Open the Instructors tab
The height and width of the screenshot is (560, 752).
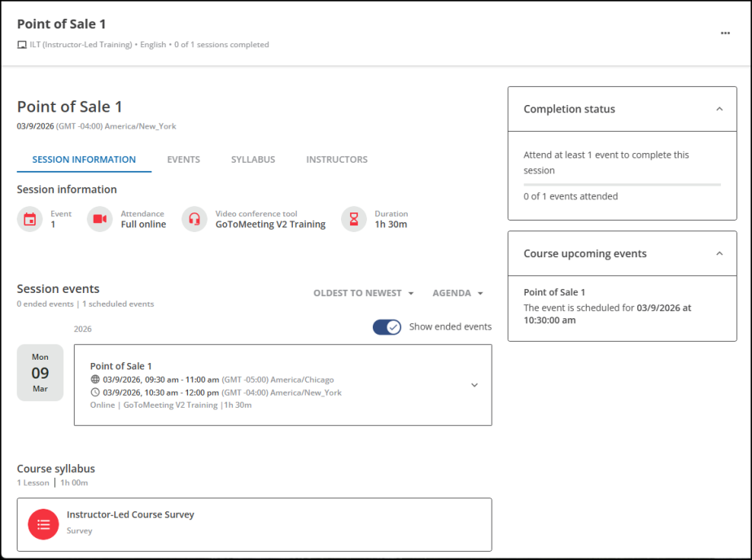coord(336,160)
